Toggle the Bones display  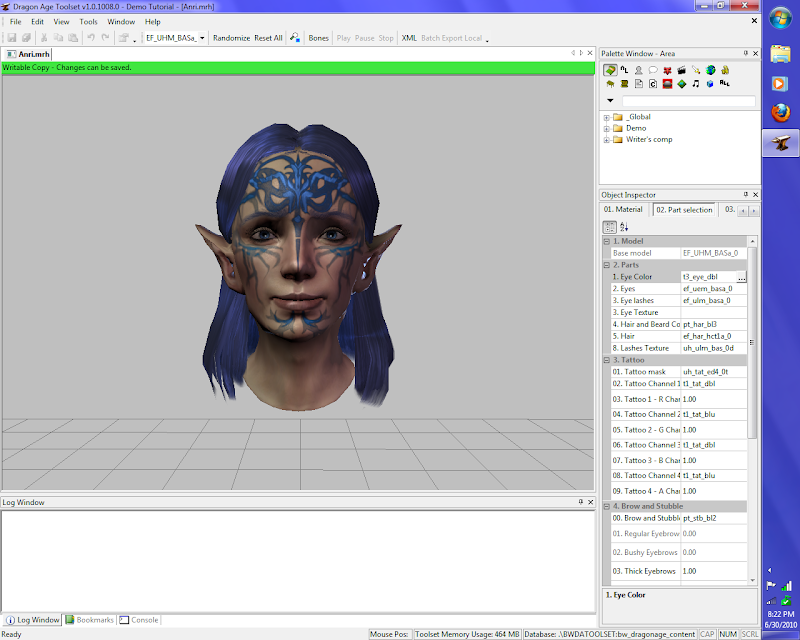click(x=318, y=38)
